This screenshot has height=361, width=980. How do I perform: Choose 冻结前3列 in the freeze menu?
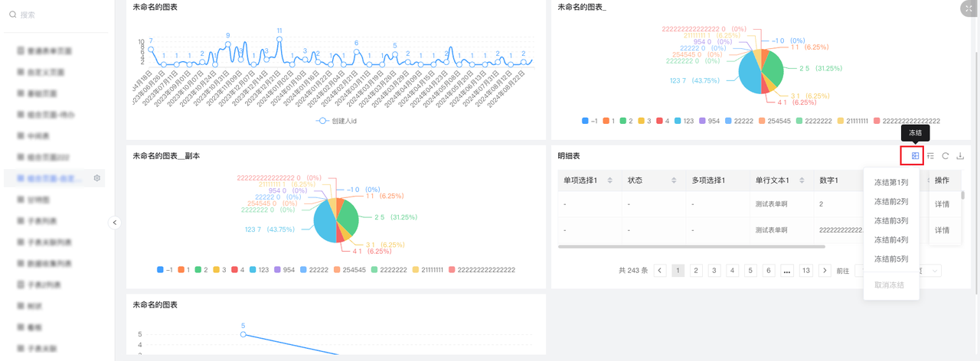[x=891, y=220]
